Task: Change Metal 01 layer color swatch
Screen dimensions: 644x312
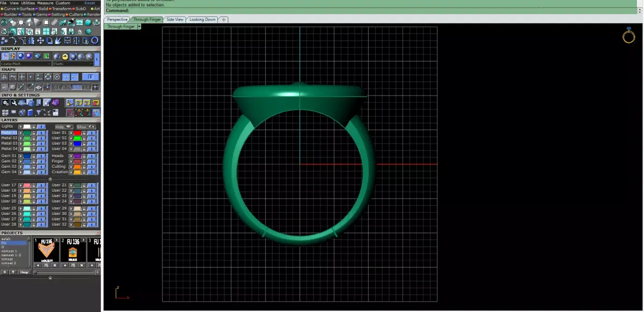Action: tap(27, 133)
